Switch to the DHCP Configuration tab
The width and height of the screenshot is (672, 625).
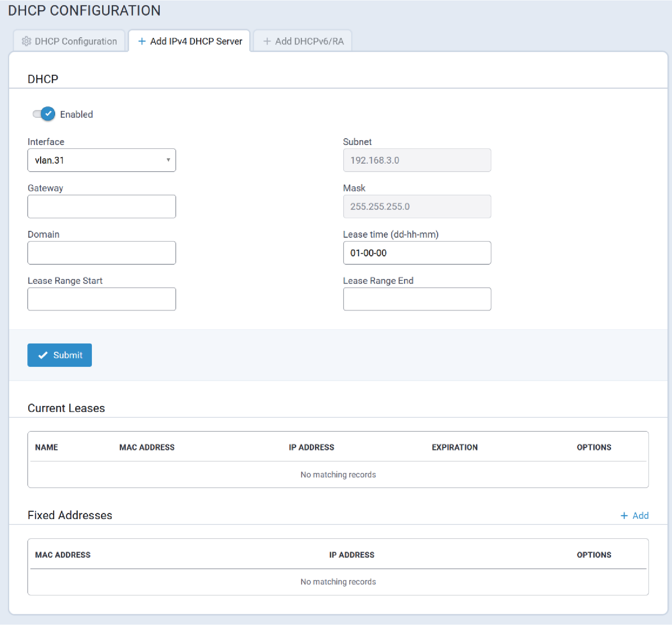click(69, 41)
